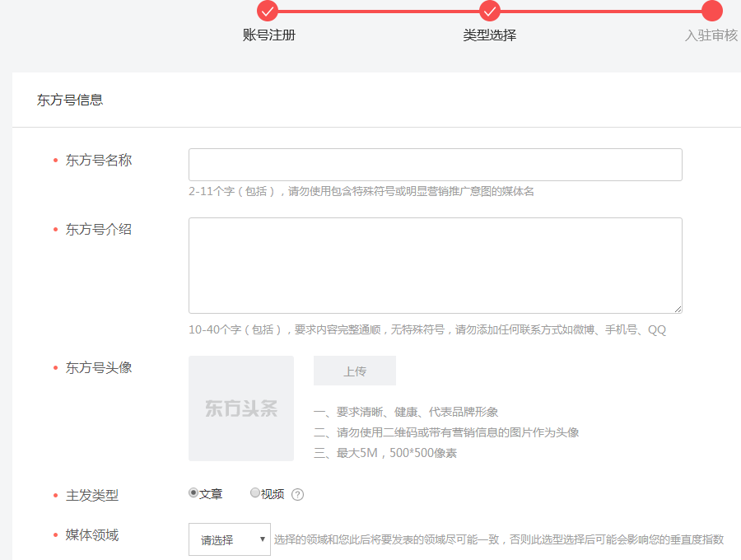Select the 类型选择 step label
The height and width of the screenshot is (560, 741).
[x=491, y=36]
